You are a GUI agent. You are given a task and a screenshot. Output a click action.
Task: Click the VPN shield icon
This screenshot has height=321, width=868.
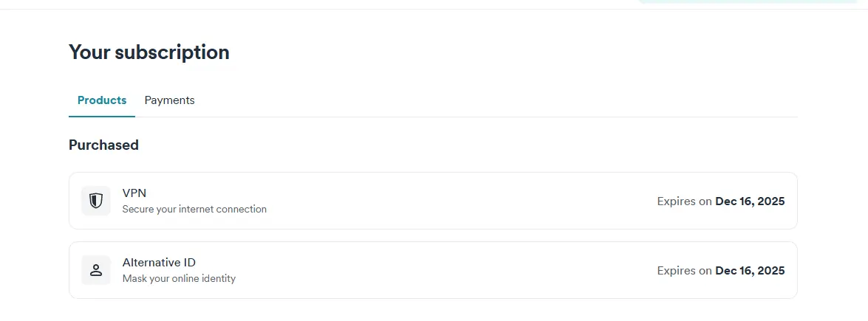[x=96, y=201]
